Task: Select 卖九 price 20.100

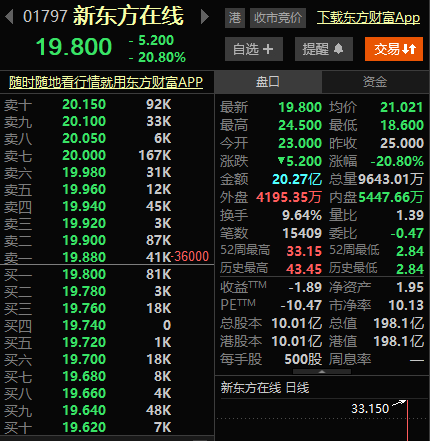Action: point(84,121)
